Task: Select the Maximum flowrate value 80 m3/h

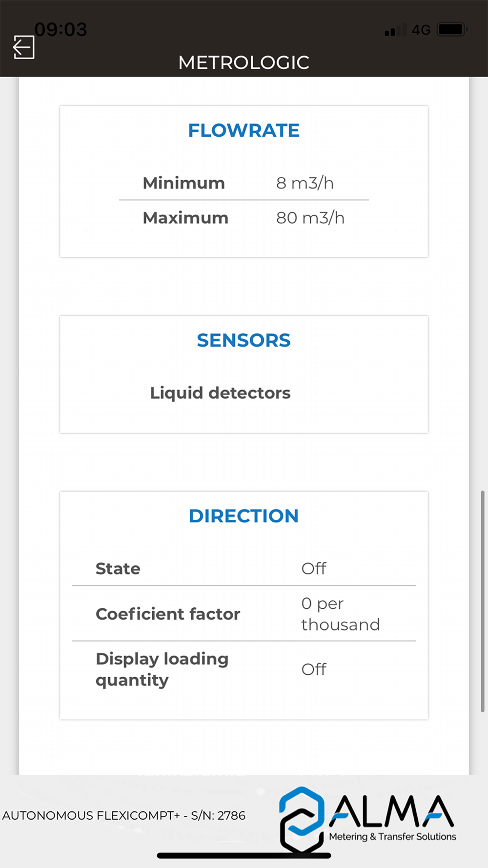Action: 310,218
